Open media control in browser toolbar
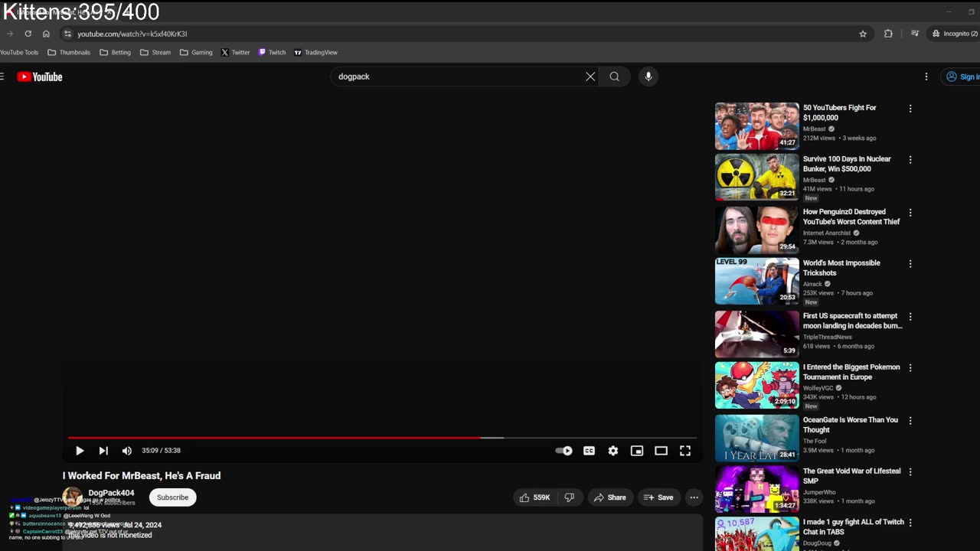Screen dimensions: 980x551 (914, 34)
